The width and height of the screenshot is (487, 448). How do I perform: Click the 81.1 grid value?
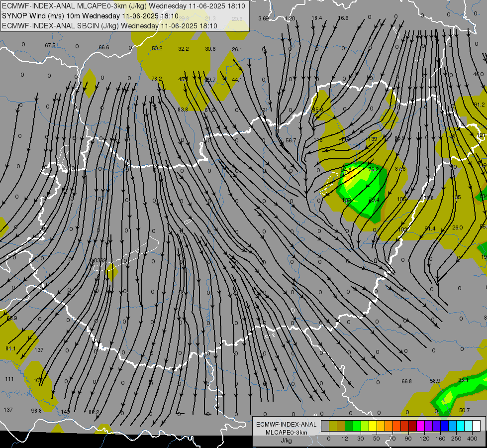click(10, 348)
